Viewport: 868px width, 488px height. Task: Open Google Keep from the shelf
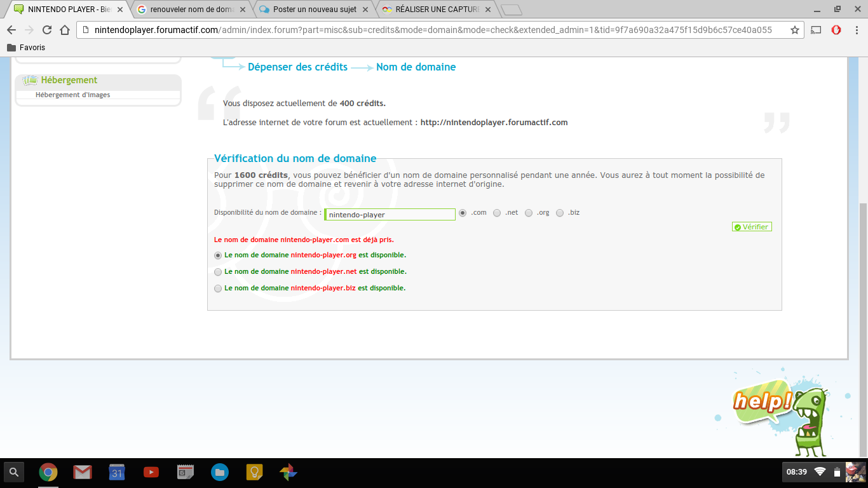pyautogui.click(x=254, y=472)
